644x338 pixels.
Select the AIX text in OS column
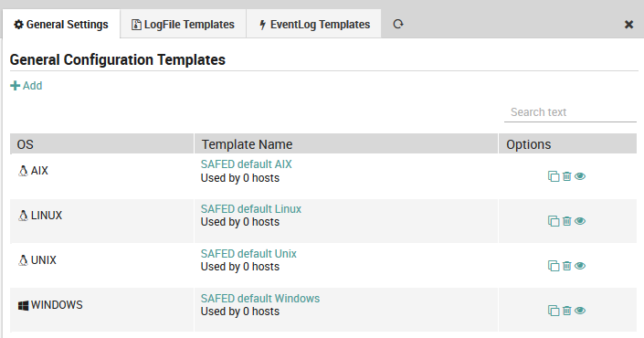coord(39,171)
